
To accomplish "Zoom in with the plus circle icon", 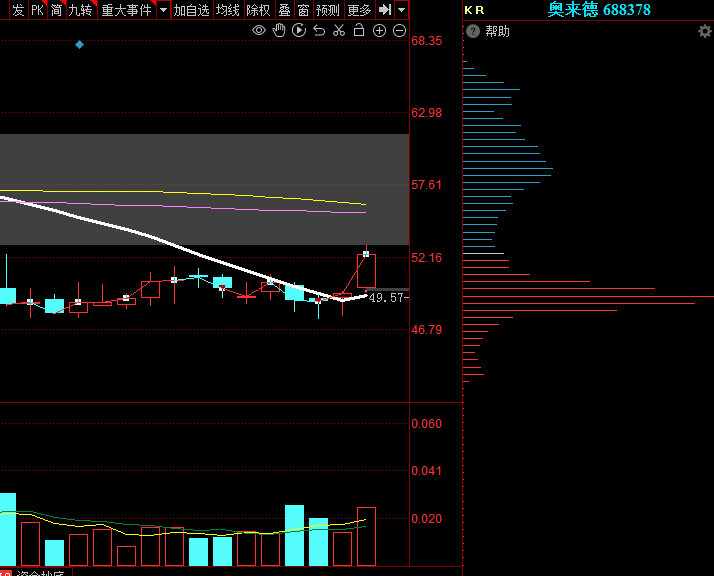I will [379, 31].
